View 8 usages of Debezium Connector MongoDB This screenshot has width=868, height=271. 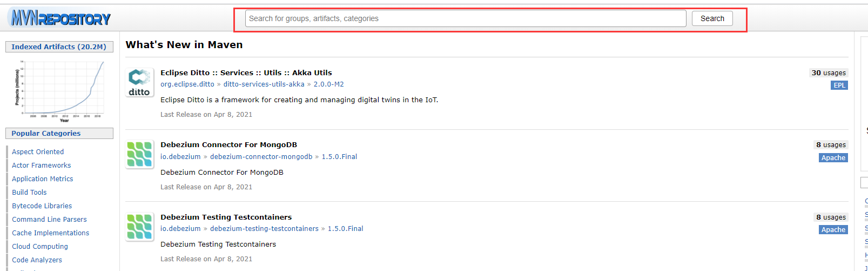pyautogui.click(x=831, y=145)
